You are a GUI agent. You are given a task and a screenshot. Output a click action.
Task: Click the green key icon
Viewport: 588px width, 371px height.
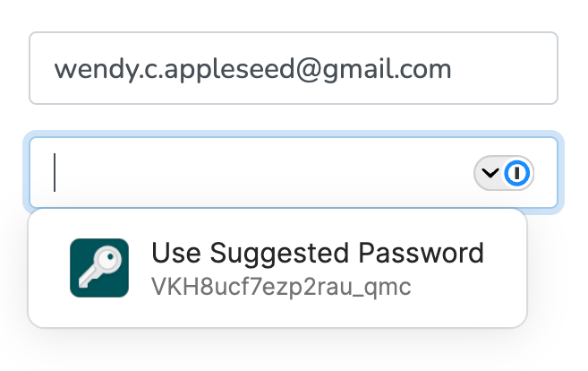pos(99,267)
